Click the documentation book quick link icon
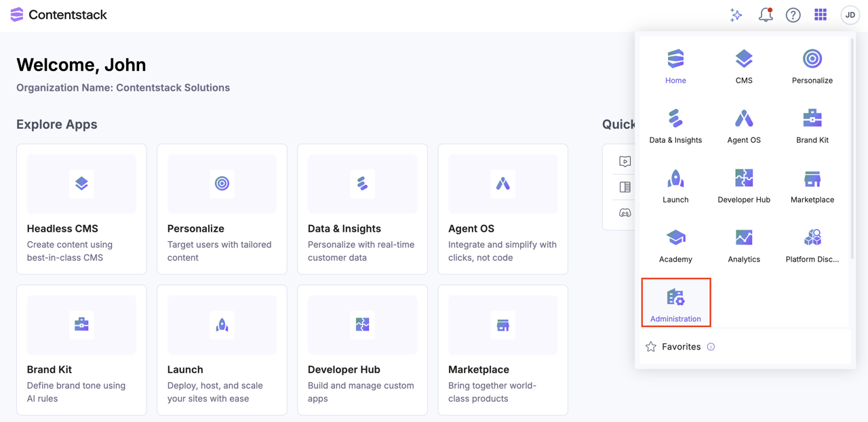The width and height of the screenshot is (868, 422). [x=625, y=187]
